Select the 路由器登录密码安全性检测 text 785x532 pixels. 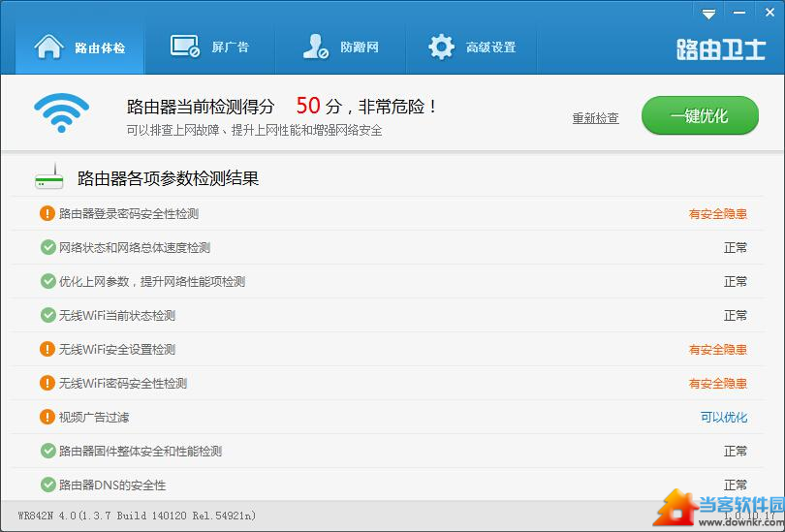pyautogui.click(x=129, y=214)
